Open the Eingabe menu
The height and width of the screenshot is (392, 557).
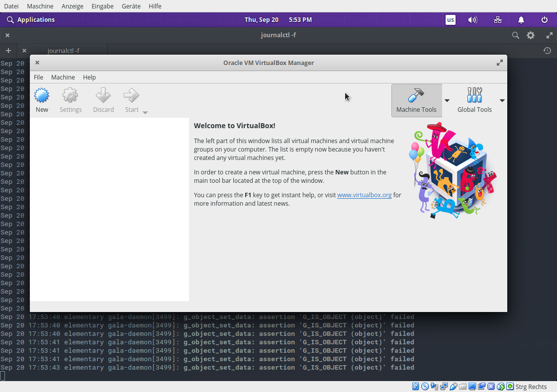coord(102,6)
